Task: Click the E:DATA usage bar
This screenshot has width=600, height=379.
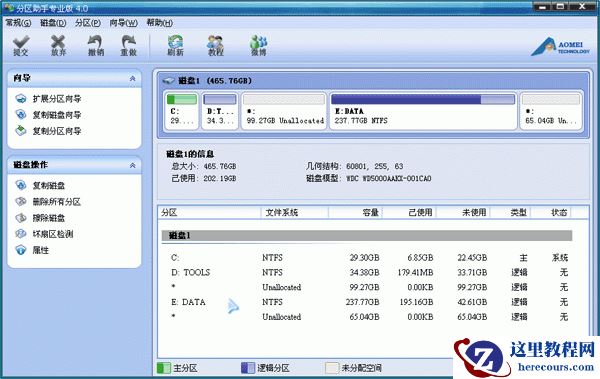Action: click(x=423, y=100)
